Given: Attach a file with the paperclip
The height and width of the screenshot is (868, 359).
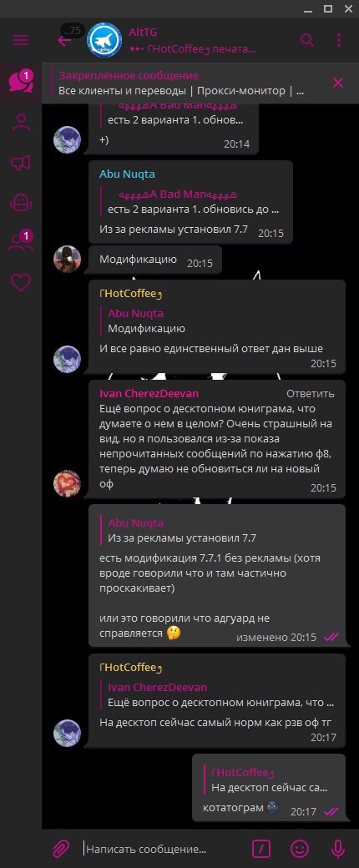Looking at the screenshot, I should click(60, 848).
